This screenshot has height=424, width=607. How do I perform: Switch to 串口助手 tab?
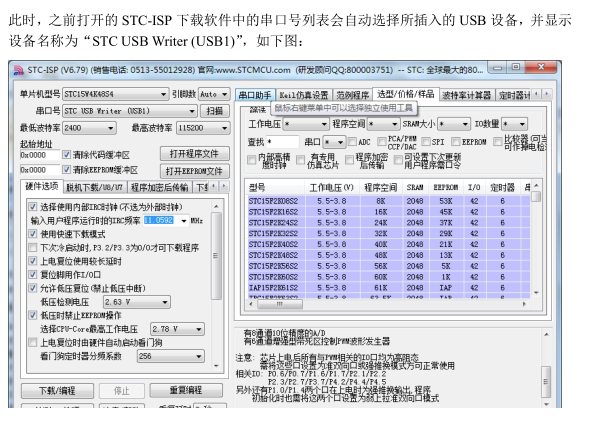coord(255,95)
